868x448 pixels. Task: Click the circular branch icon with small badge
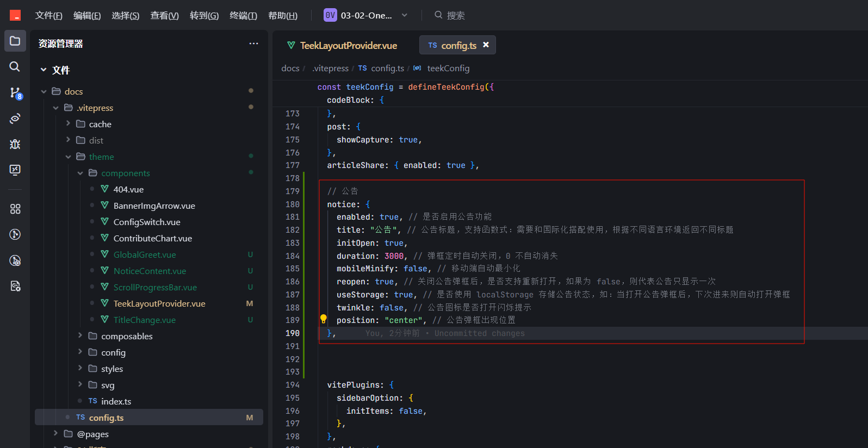15,260
